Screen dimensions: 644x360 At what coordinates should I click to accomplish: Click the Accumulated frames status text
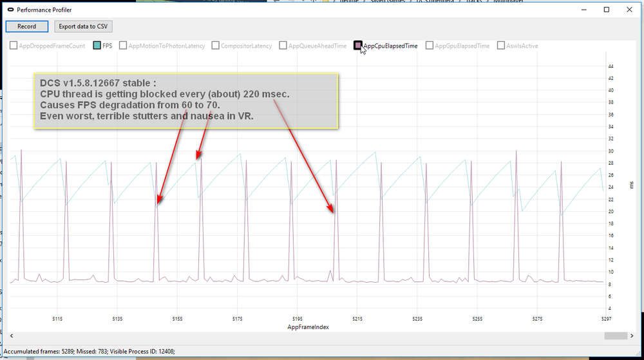89,352
